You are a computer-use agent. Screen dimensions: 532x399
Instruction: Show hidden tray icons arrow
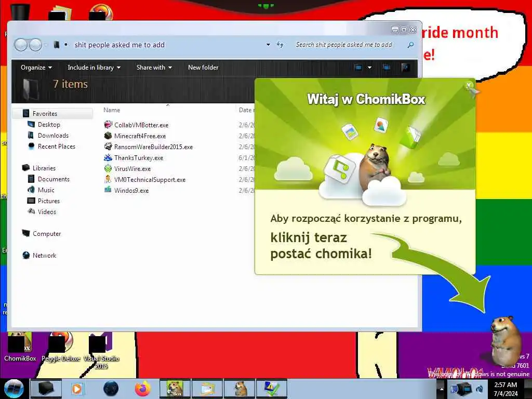tap(442, 389)
